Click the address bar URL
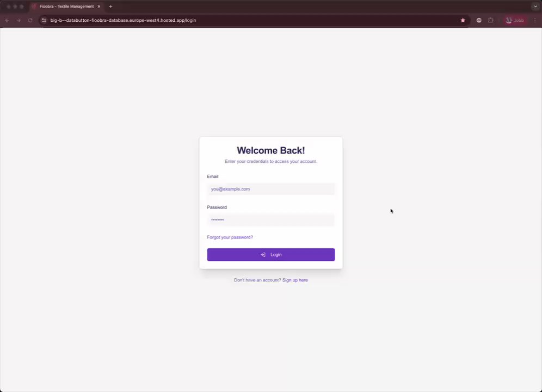The height and width of the screenshot is (392, 542). (x=123, y=20)
